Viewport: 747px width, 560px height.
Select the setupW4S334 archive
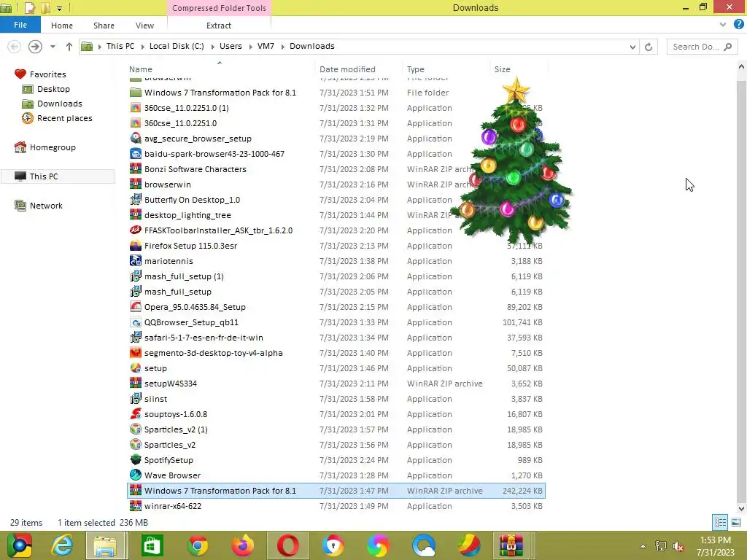(171, 384)
